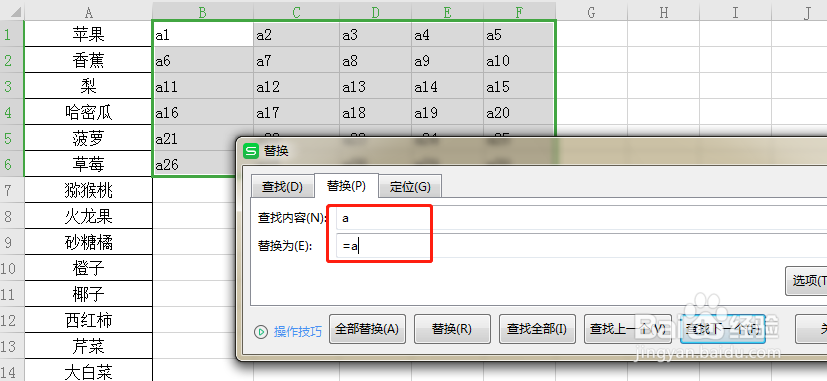This screenshot has height=381, width=827.
Task: Click cell containing a4
Action: tap(447, 34)
